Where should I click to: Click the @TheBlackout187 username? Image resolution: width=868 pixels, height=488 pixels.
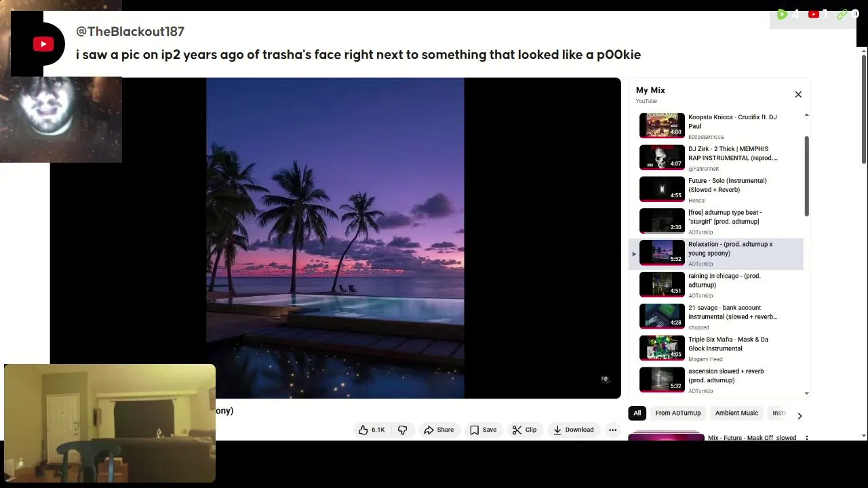(x=130, y=31)
